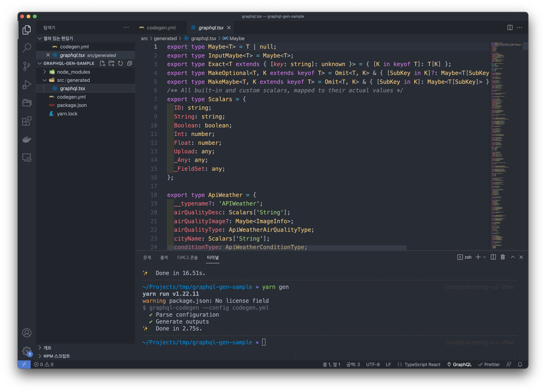
Task: Split the terminal pane
Action: (493, 257)
